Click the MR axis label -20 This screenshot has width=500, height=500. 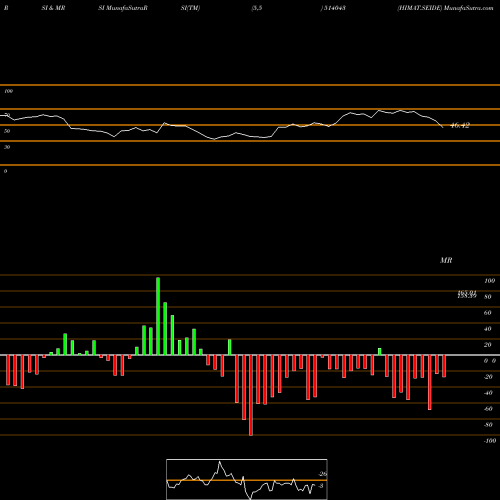[488, 377]
